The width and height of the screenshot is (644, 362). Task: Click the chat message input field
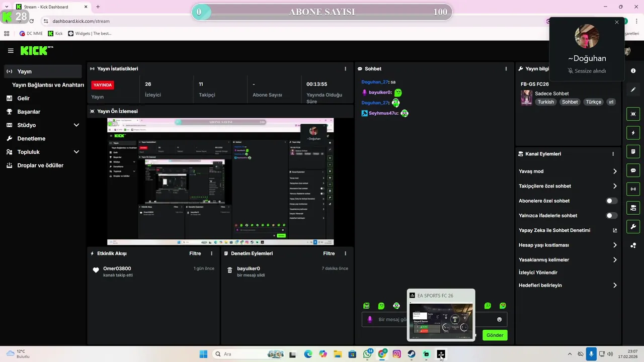[434, 319]
